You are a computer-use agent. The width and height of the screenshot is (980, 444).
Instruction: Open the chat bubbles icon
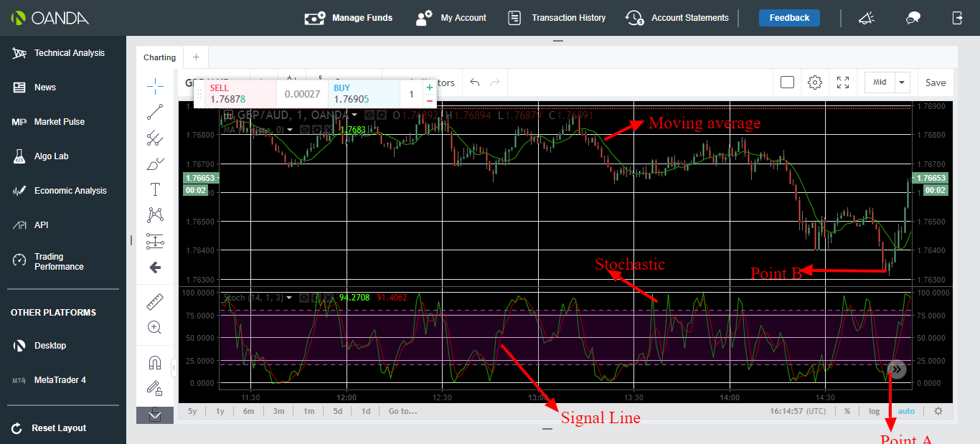[913, 18]
